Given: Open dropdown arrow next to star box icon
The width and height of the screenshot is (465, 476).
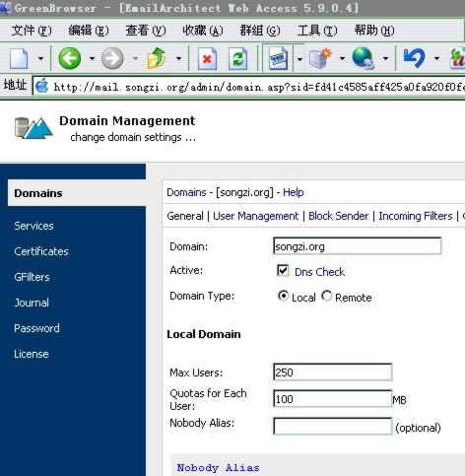Looking at the screenshot, I should [x=342, y=59].
